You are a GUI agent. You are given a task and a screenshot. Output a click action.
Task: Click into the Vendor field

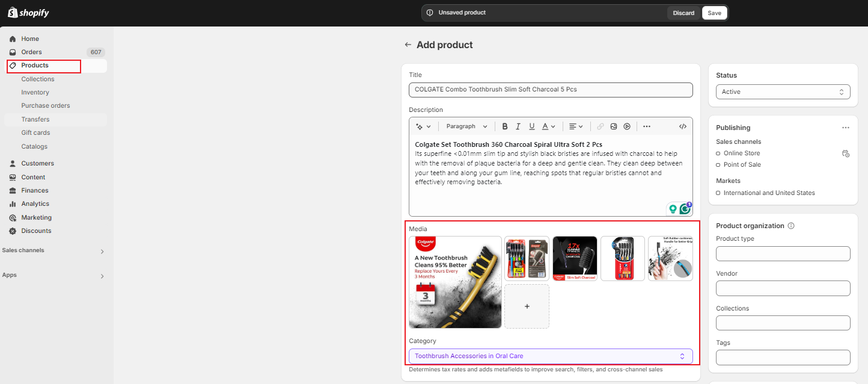coord(783,288)
